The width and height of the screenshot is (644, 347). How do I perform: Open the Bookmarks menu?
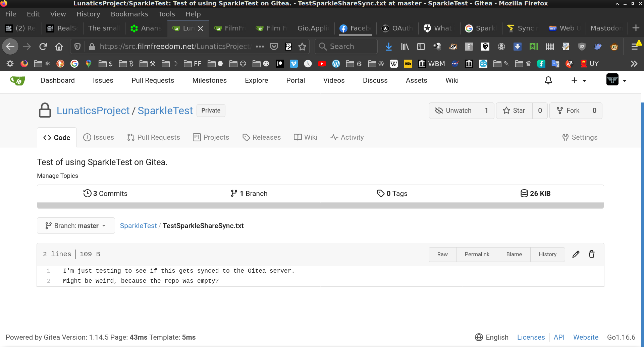129,14
